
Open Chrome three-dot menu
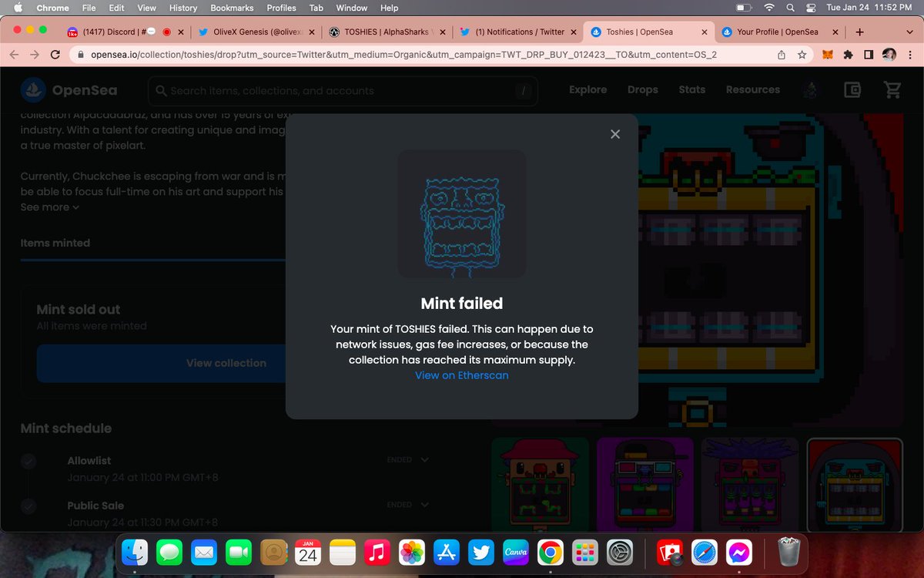tap(909, 55)
